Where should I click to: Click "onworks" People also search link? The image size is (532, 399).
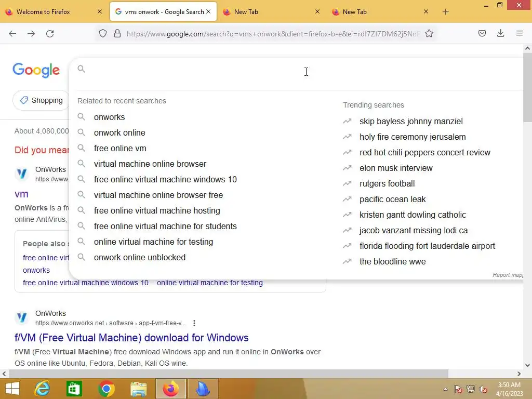(36, 270)
